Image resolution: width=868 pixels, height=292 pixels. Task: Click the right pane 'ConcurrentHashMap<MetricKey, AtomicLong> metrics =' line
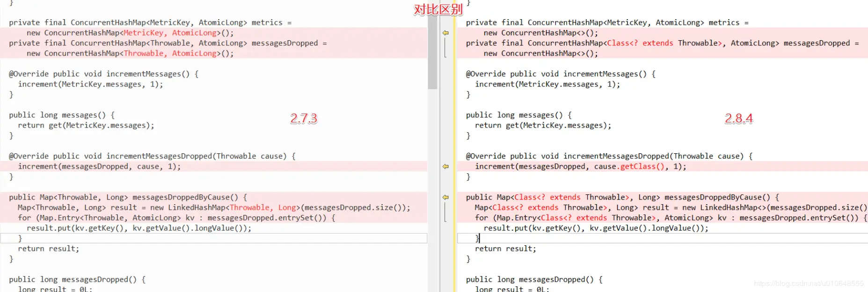tap(607, 22)
